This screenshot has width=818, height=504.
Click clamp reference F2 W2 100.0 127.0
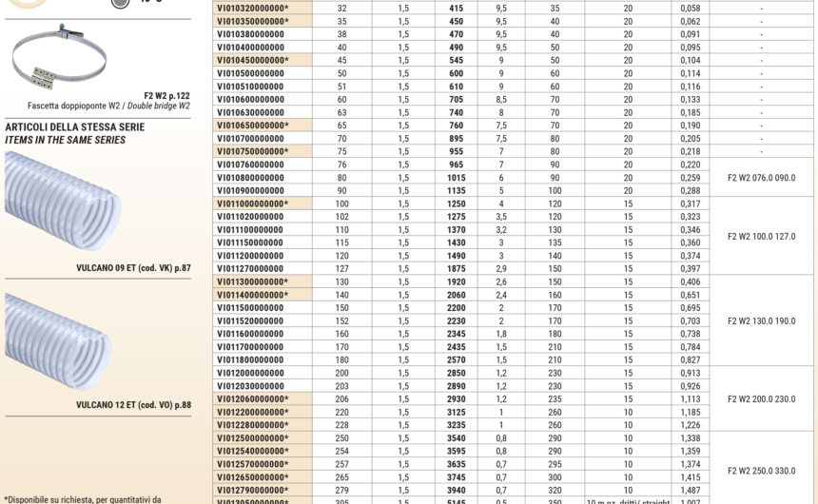761,237
